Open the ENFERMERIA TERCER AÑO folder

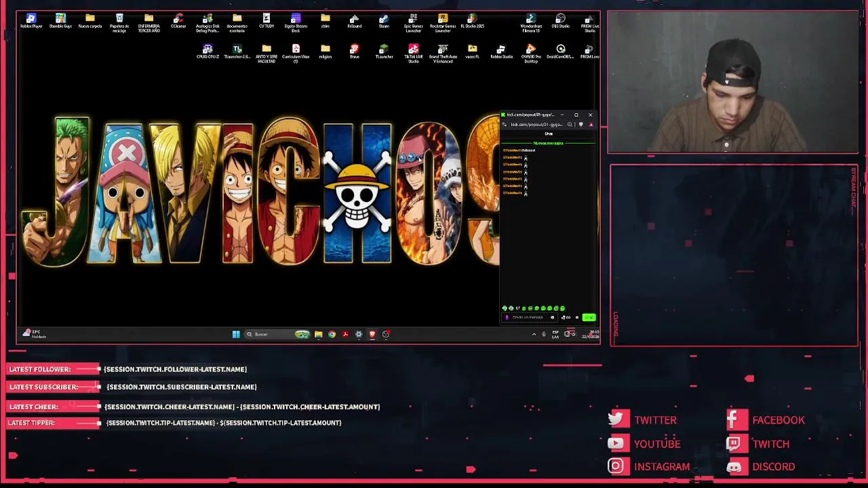[x=149, y=22]
